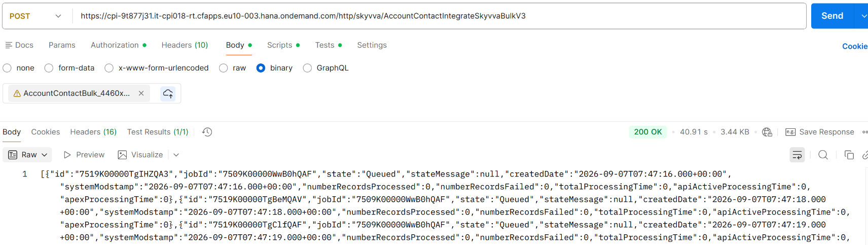868x245 pixels.
Task: Search within the response body
Action: (x=823, y=155)
